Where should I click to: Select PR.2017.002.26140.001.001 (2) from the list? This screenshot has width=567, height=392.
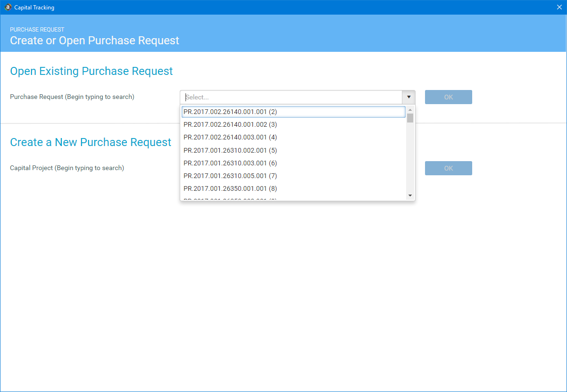coord(230,112)
